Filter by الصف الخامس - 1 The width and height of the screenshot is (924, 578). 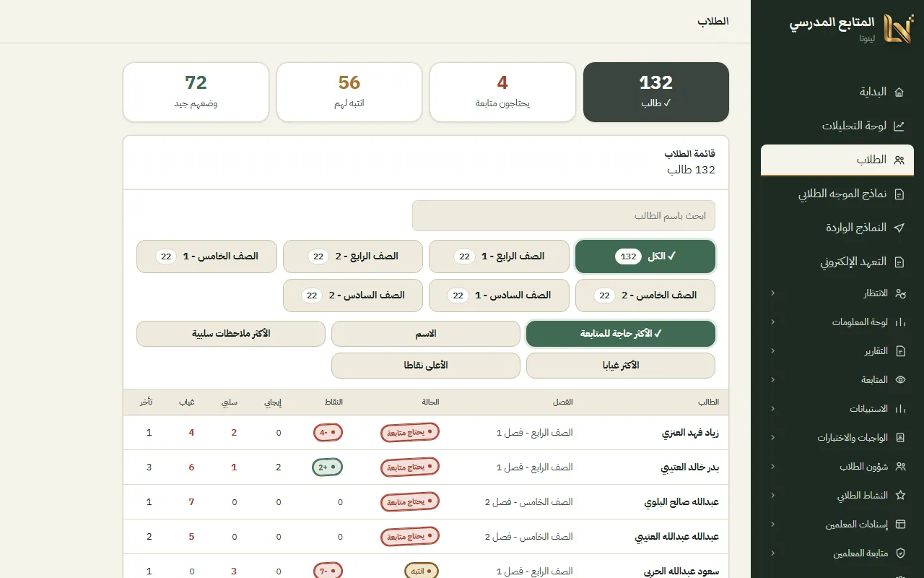(206, 256)
